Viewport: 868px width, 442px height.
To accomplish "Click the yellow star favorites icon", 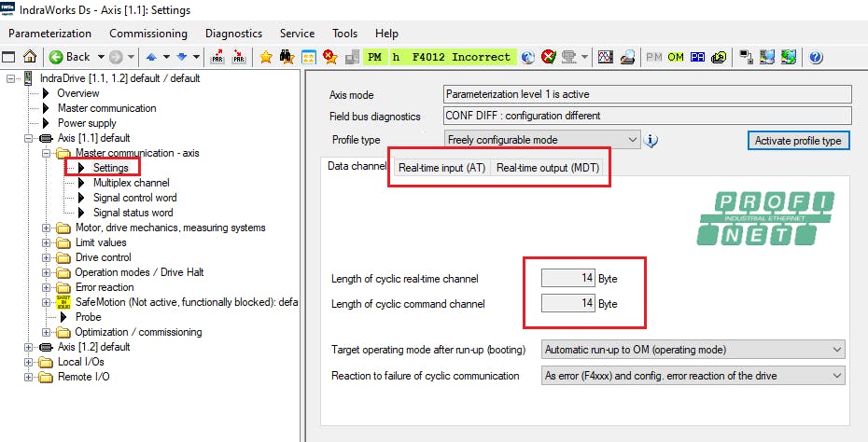I will 266,57.
